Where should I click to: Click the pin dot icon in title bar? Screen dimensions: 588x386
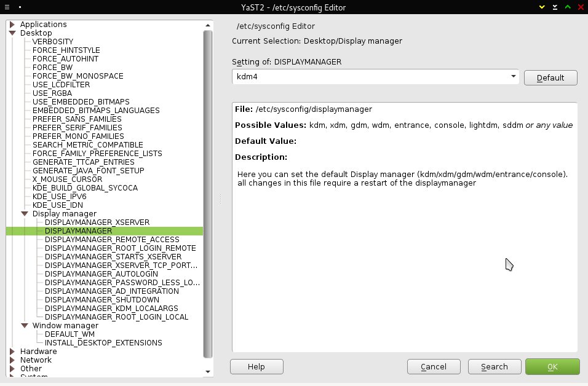pyautogui.click(x=20, y=7)
